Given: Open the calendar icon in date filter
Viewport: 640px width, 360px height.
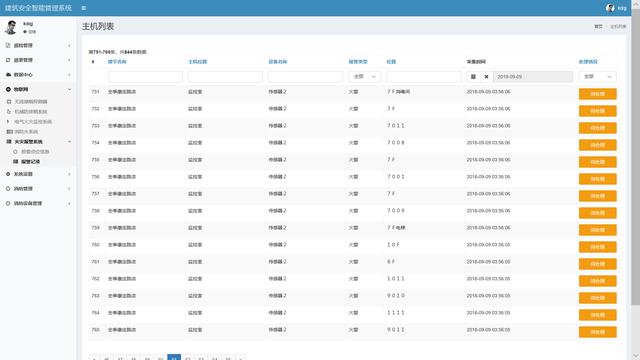Looking at the screenshot, I should [473, 77].
